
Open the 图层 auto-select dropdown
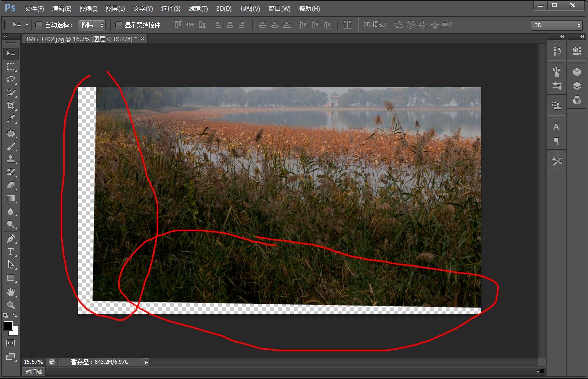93,25
